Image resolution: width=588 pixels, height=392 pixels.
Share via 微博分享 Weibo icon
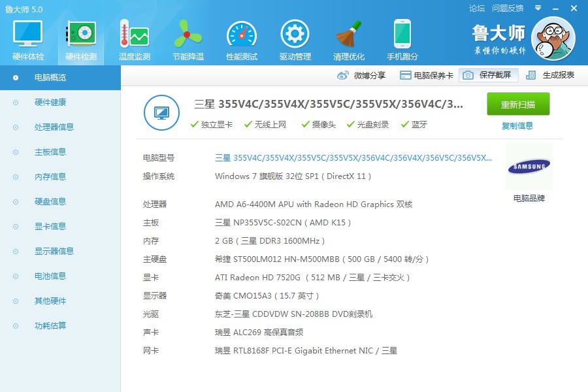coord(361,75)
